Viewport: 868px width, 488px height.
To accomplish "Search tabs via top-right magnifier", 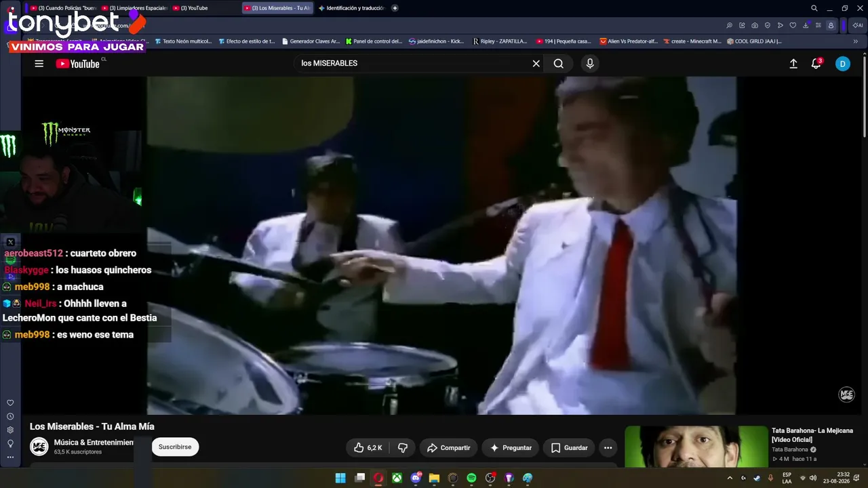I will [814, 8].
